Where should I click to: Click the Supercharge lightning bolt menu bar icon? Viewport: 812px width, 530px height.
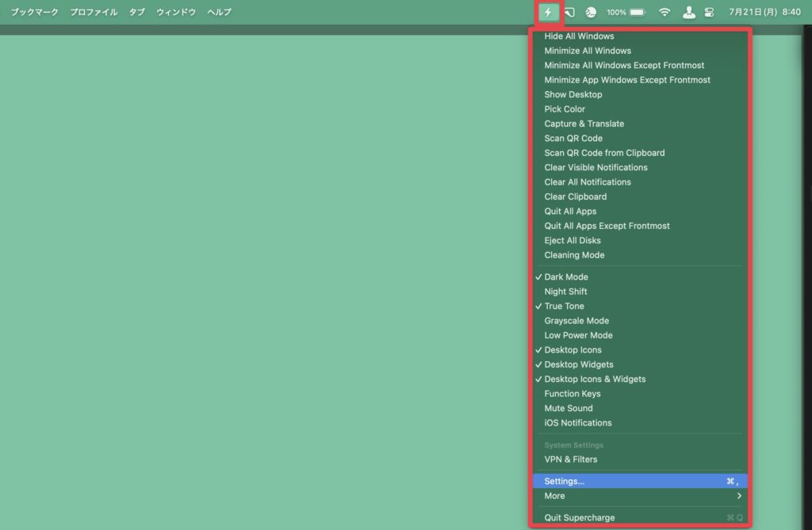click(x=548, y=12)
